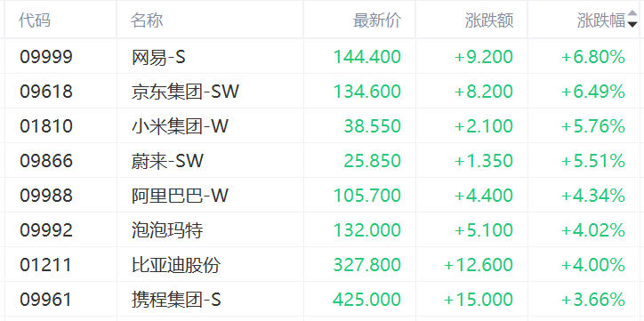The image size is (644, 321).
Task: Click stock code 09961
Action: [x=46, y=300]
